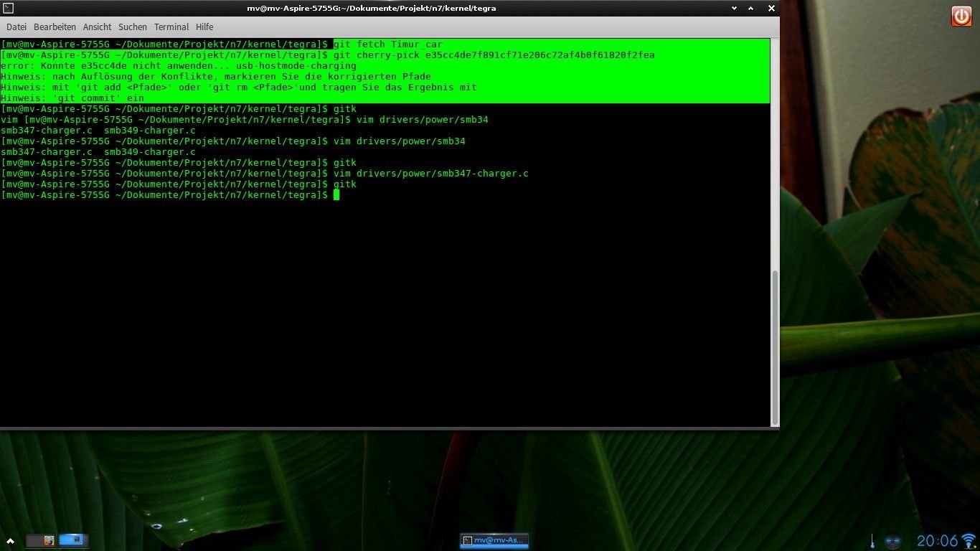The width and height of the screenshot is (980, 551).
Task: Switch to the first workspace in pager
Action: 41,540
